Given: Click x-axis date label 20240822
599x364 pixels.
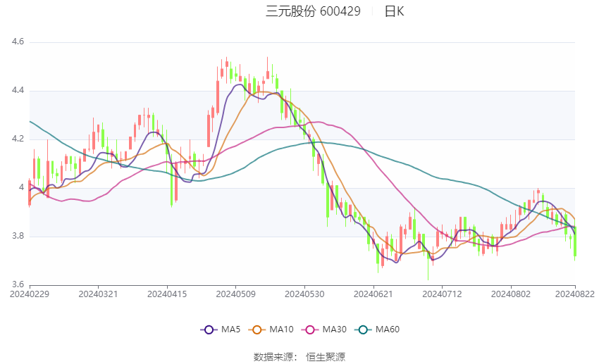Looking at the screenshot, I should click(575, 294).
